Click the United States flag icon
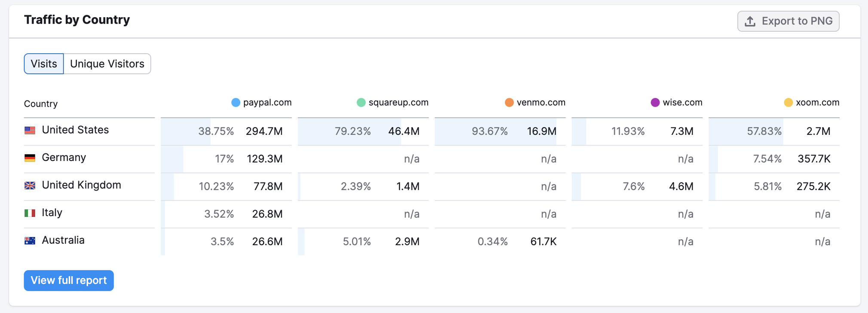The image size is (868, 313). click(x=30, y=130)
